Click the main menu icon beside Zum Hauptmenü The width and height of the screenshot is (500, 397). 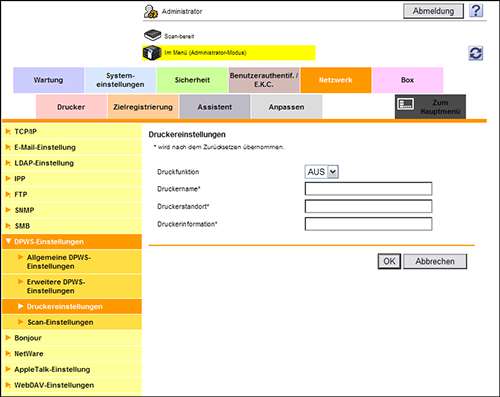tap(406, 104)
